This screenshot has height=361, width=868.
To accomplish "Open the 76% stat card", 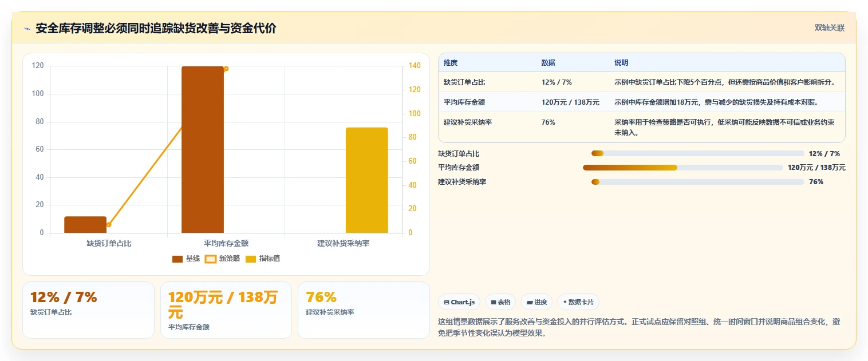I will click(x=364, y=310).
